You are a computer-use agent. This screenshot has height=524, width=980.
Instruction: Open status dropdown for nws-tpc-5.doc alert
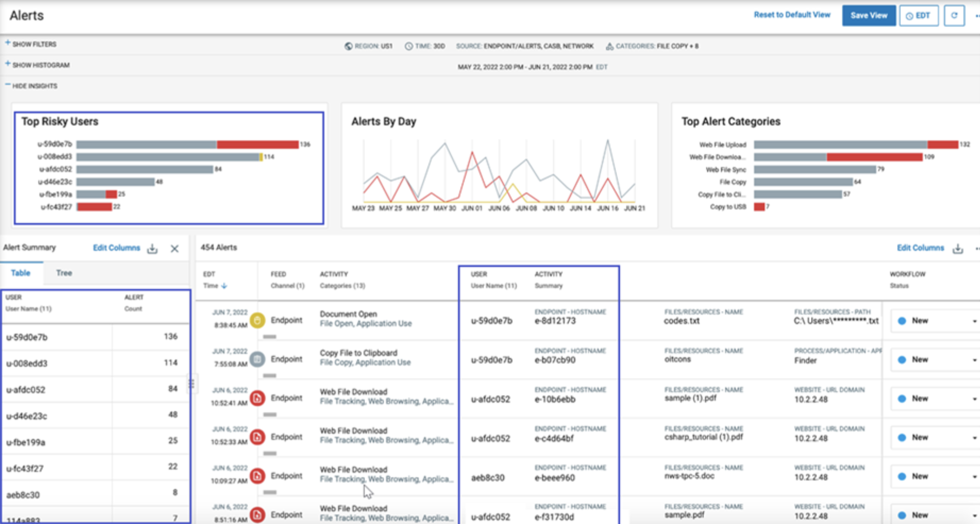935,476
